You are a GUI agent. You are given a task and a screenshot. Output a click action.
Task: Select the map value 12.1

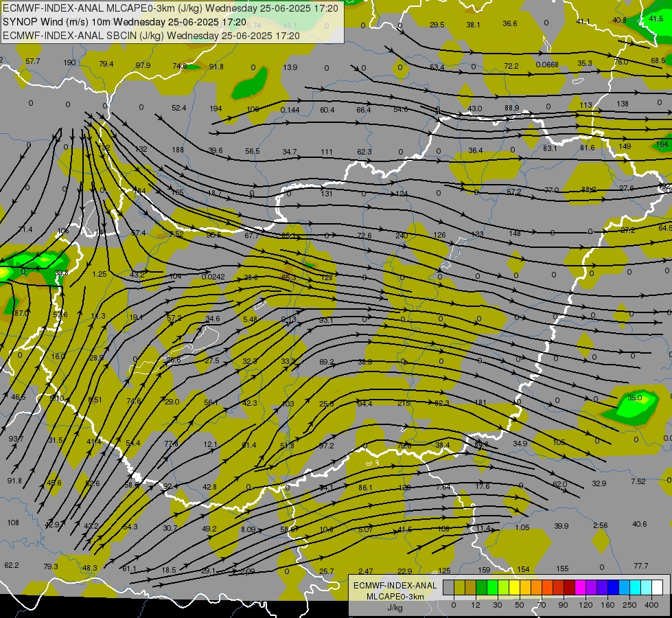(x=210, y=444)
